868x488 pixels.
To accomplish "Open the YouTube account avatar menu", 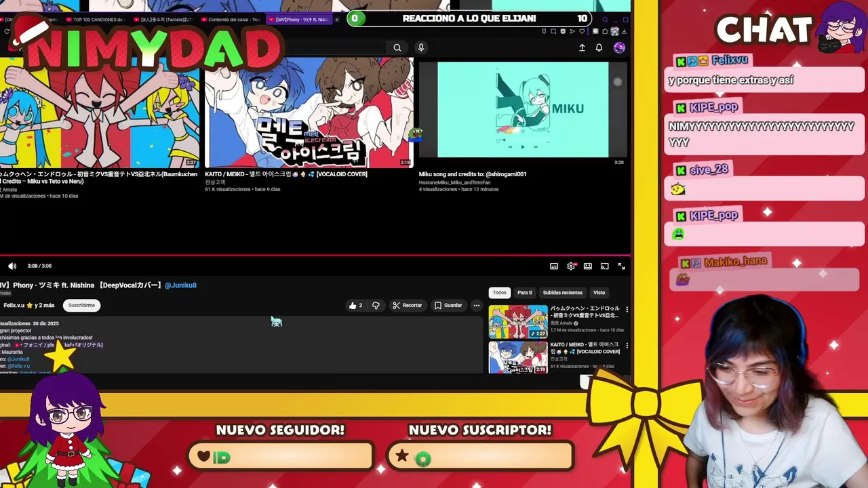I will 619,47.
